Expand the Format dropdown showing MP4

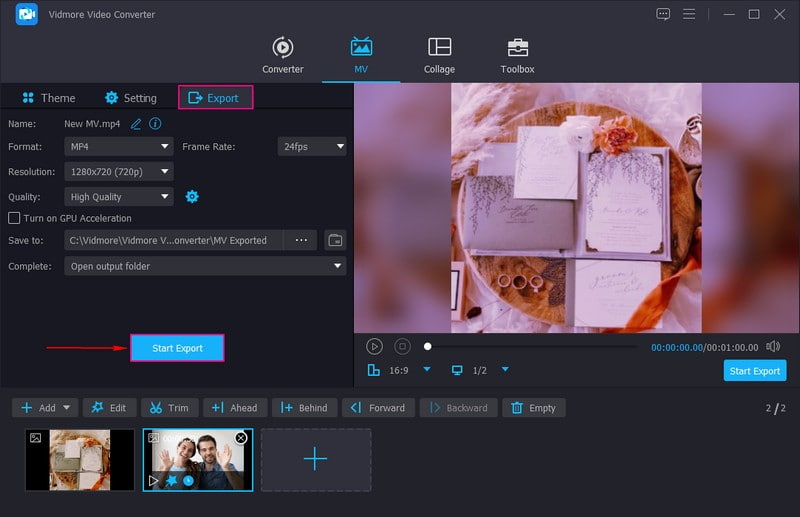[119, 146]
